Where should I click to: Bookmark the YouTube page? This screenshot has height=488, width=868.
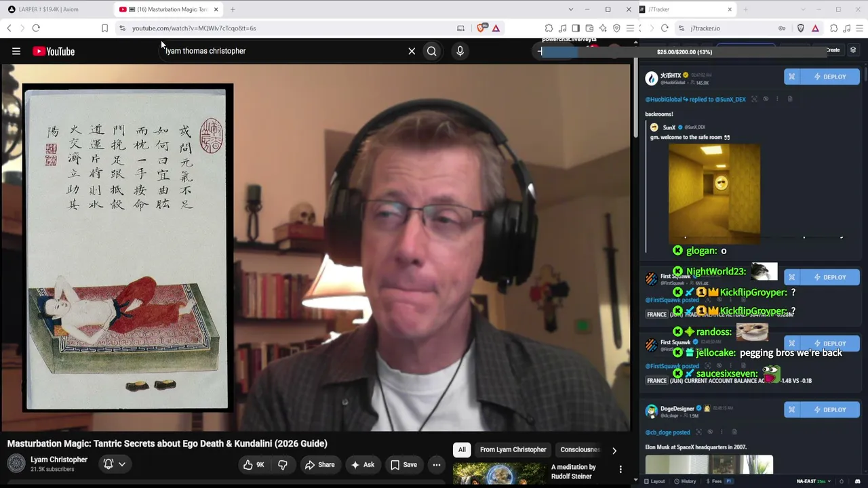(104, 28)
